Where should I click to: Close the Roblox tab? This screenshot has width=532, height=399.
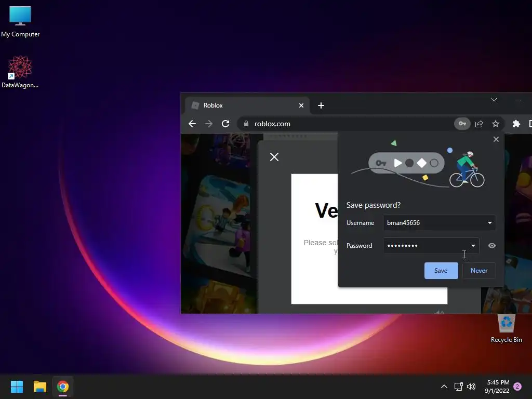click(x=301, y=105)
